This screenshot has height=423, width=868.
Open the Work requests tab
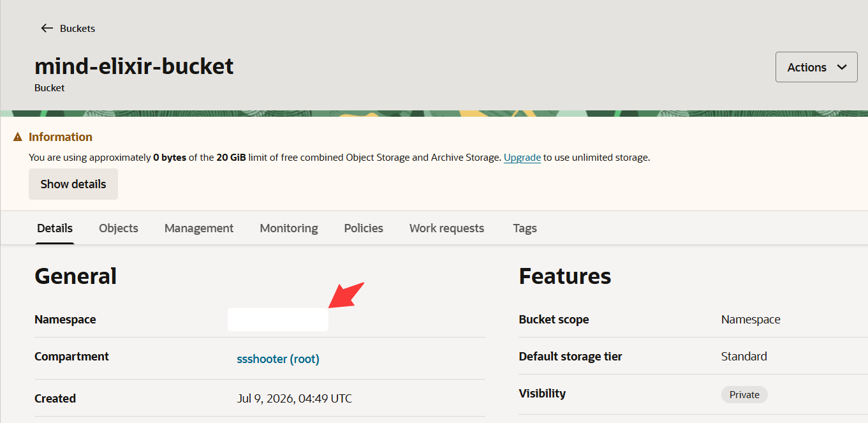point(446,228)
